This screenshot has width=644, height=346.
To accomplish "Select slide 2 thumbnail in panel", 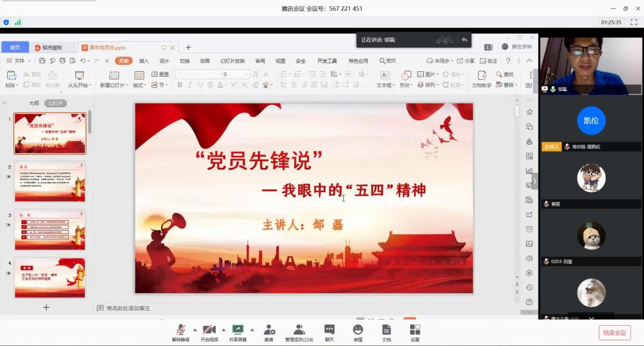I will 50,182.
